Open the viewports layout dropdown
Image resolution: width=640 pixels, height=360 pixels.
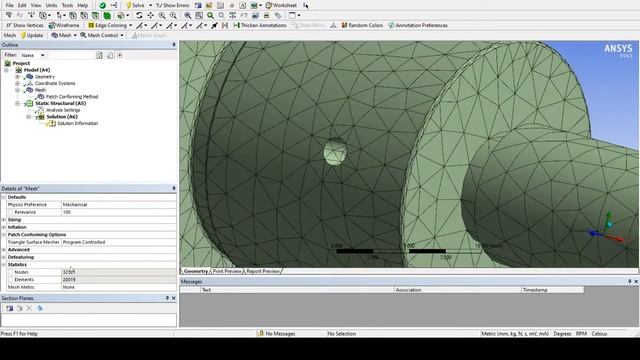(x=299, y=16)
